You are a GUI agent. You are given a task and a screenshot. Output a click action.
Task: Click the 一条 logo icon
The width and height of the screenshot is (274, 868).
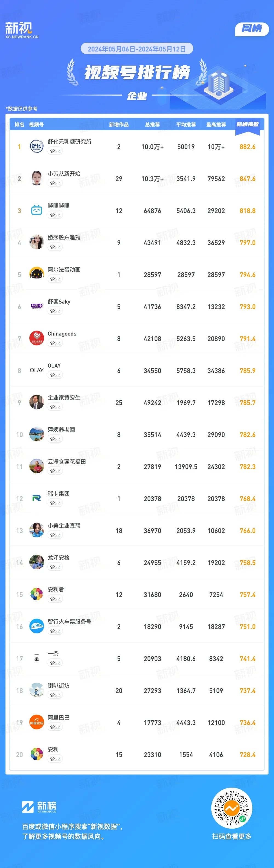(36, 659)
